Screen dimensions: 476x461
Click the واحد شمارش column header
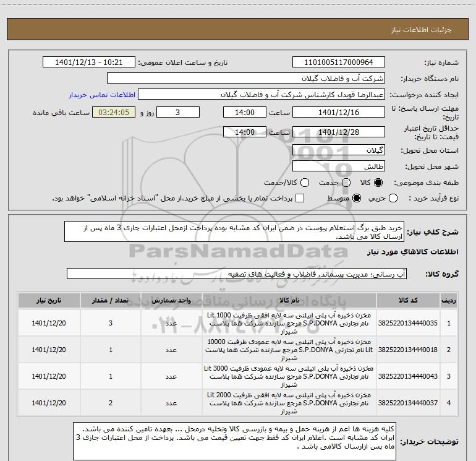pos(171,301)
